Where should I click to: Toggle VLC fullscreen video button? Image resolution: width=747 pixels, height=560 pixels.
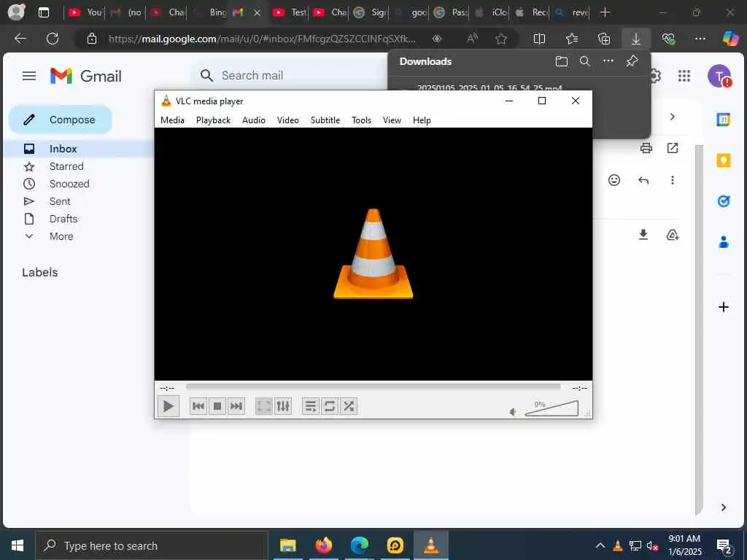click(263, 406)
